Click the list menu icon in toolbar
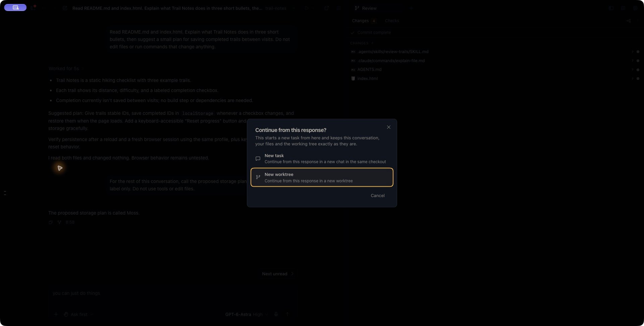 339,8
